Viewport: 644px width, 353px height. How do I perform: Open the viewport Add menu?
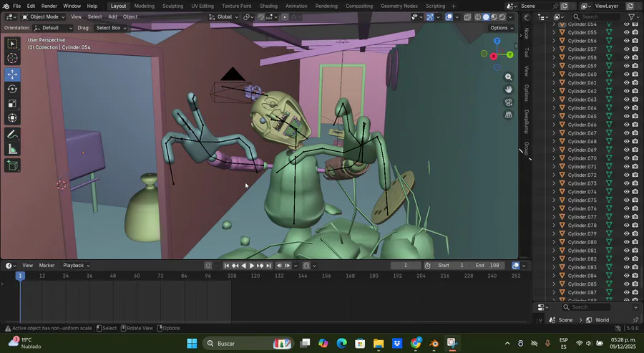click(112, 17)
